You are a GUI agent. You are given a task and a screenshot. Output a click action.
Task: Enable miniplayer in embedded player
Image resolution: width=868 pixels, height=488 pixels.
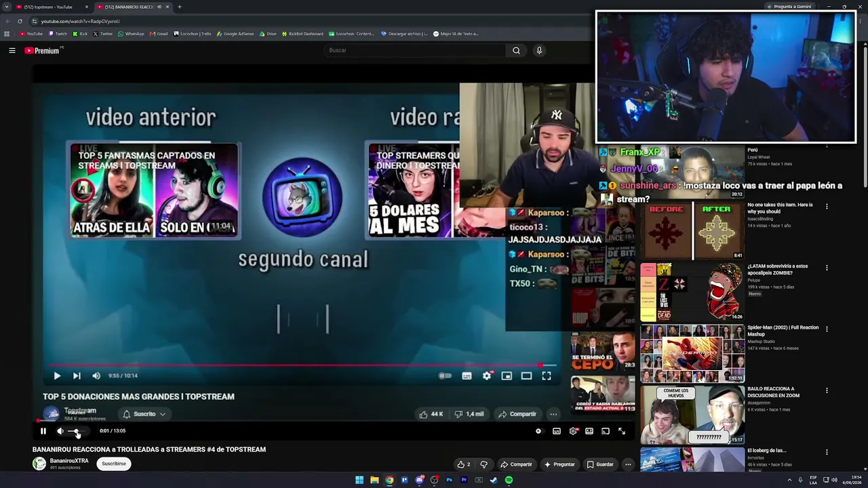(x=507, y=376)
